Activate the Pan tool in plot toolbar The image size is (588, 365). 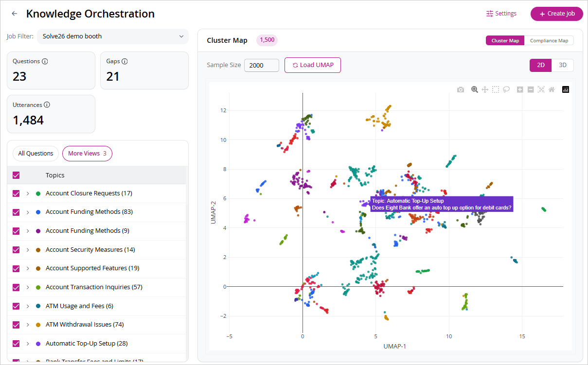[485, 89]
